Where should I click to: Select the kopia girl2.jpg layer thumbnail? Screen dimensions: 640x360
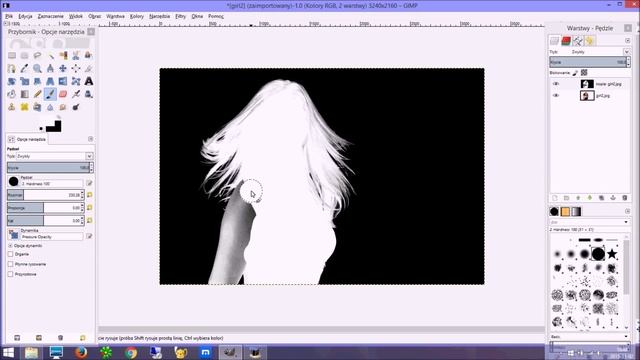(587, 84)
